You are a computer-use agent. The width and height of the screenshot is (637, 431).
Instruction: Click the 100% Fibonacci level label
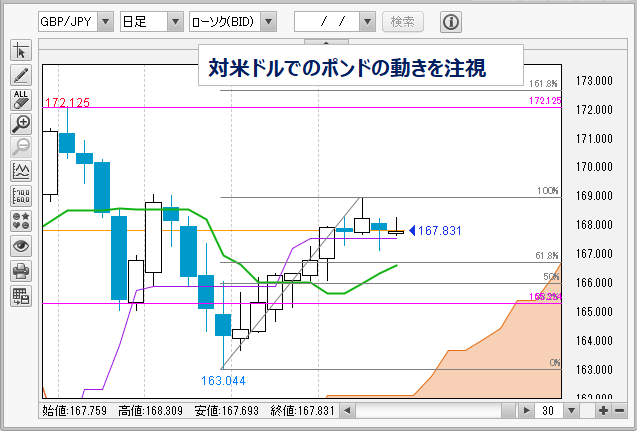(x=547, y=191)
